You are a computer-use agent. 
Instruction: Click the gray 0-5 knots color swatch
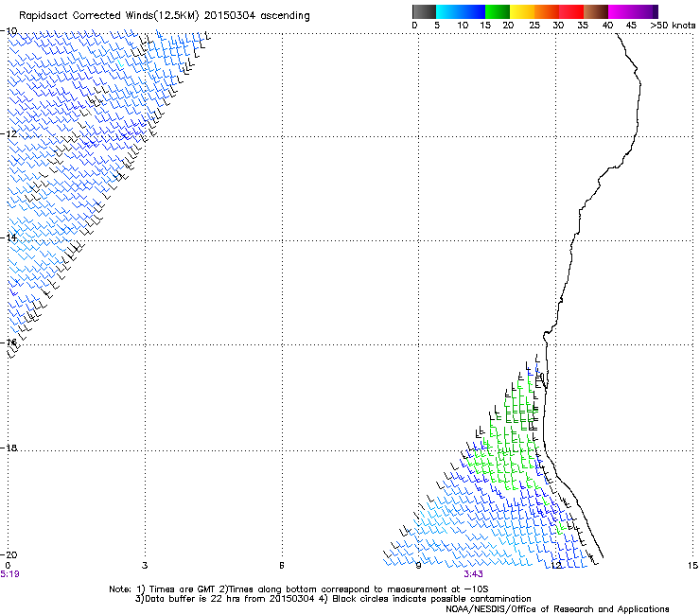(x=424, y=11)
